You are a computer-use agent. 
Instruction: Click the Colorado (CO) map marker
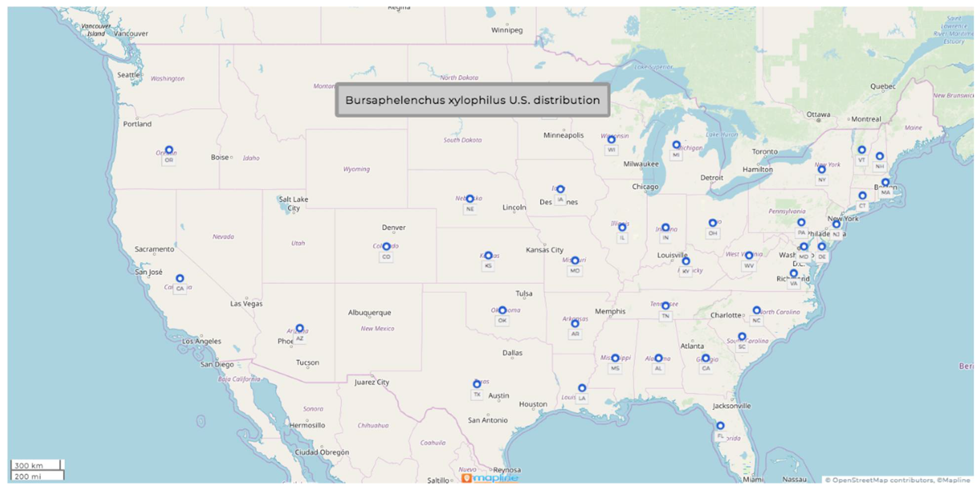point(386,246)
